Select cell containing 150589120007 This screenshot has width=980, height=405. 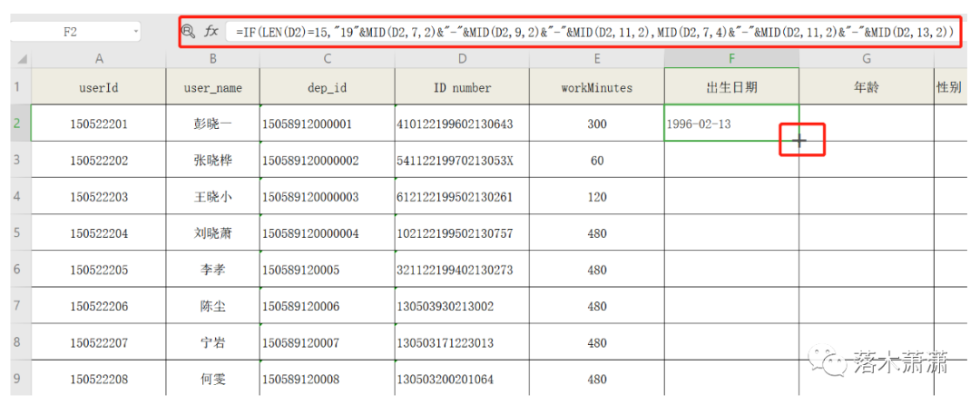pyautogui.click(x=327, y=342)
